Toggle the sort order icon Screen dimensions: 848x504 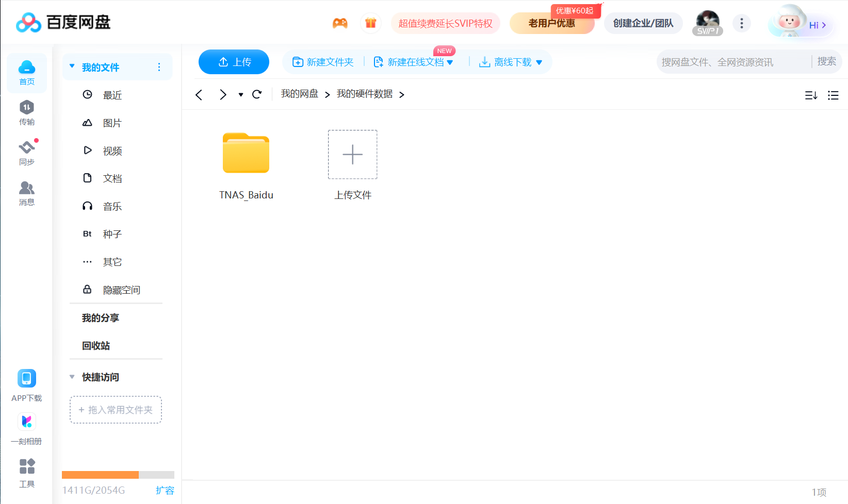click(811, 95)
